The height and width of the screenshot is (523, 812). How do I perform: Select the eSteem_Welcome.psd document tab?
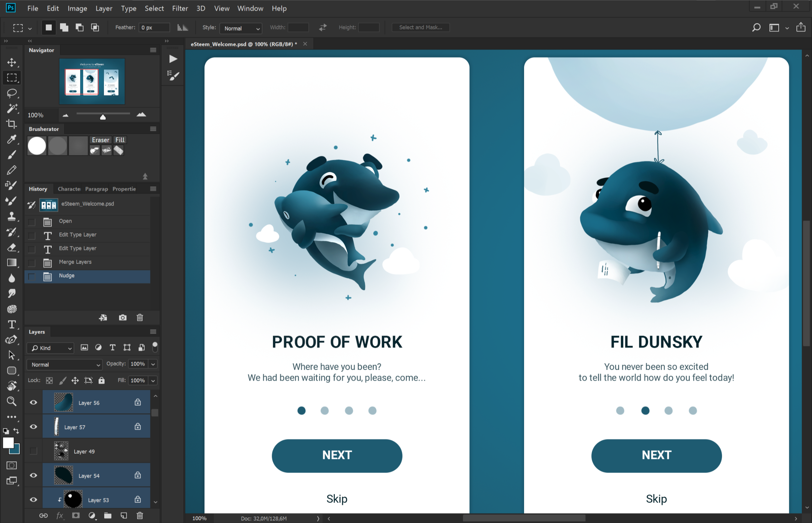coord(244,44)
